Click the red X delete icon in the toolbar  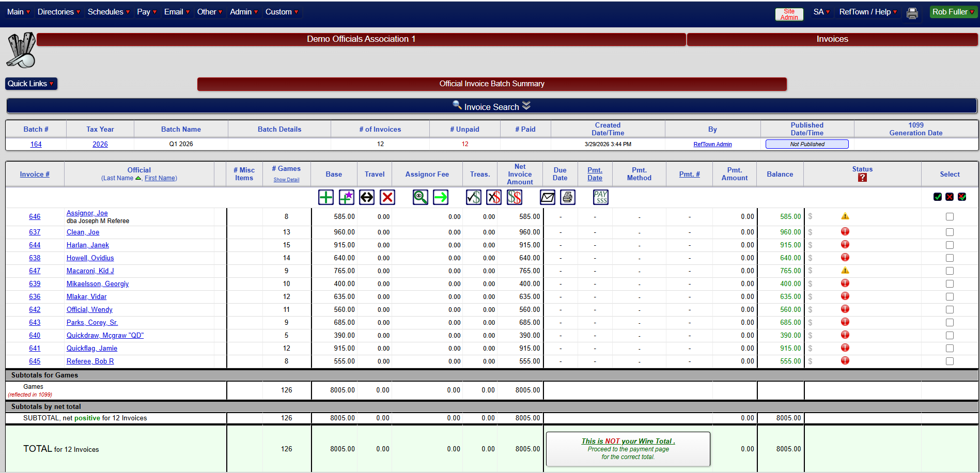pos(387,197)
